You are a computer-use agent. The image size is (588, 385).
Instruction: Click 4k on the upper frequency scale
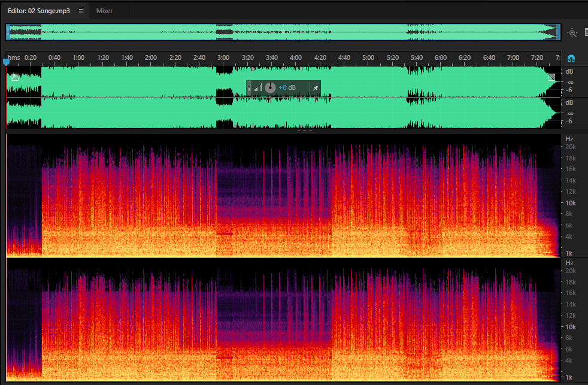569,237
